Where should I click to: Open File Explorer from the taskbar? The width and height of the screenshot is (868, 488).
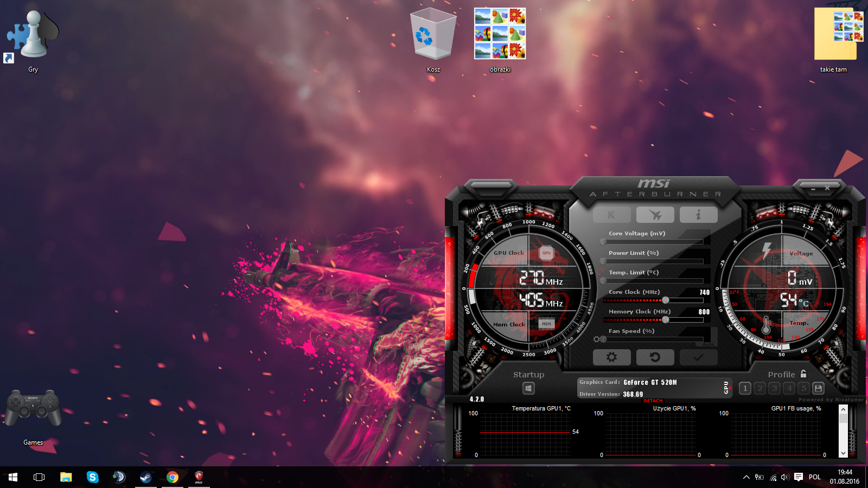click(x=66, y=477)
